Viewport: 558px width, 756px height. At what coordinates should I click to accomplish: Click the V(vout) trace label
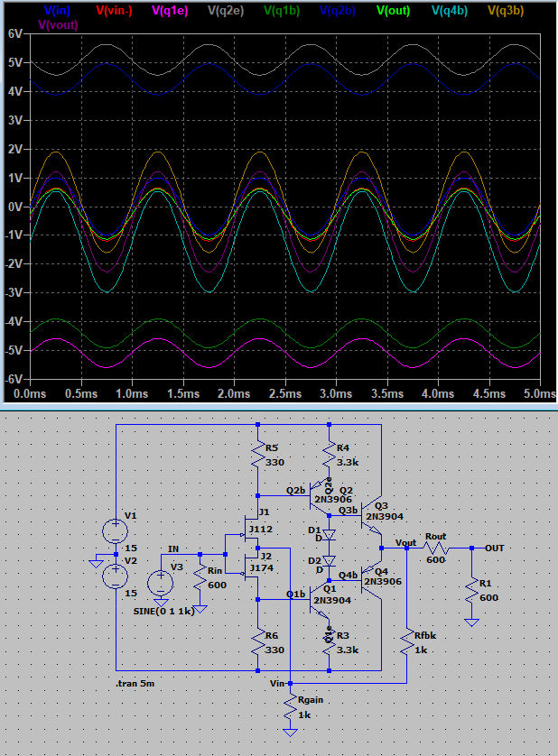click(x=59, y=24)
